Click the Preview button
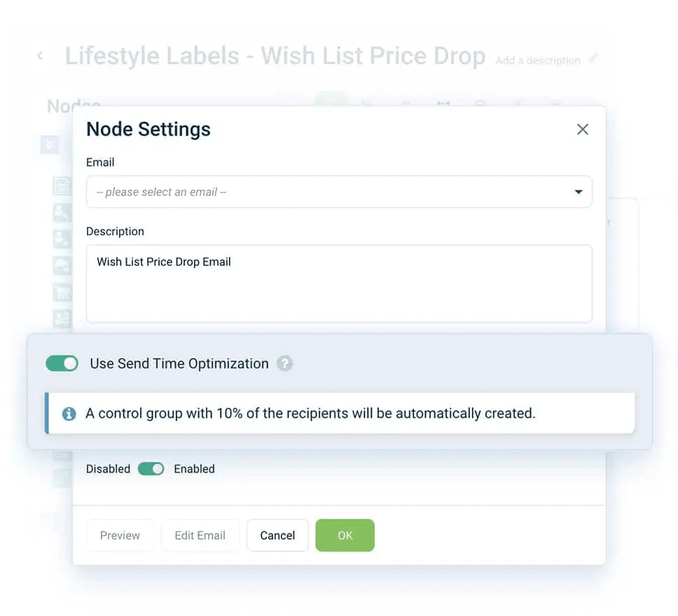Viewport: 678px width, 616px height. (x=120, y=535)
